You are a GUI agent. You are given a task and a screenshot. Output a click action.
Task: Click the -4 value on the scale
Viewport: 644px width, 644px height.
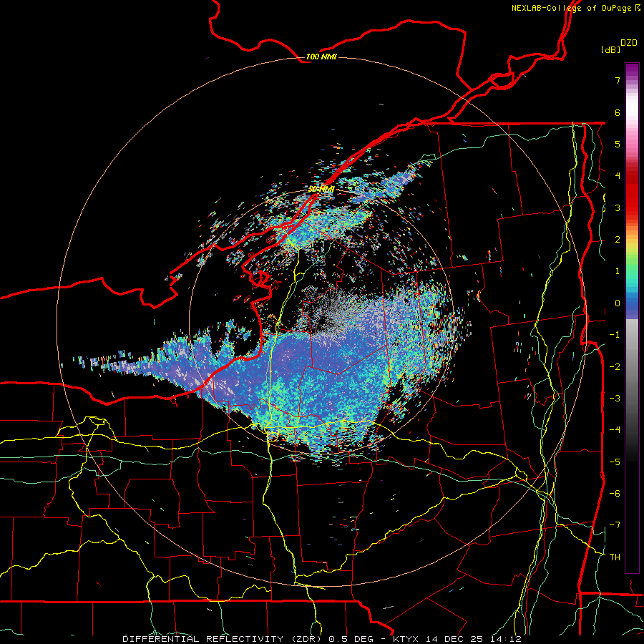[x=615, y=430]
